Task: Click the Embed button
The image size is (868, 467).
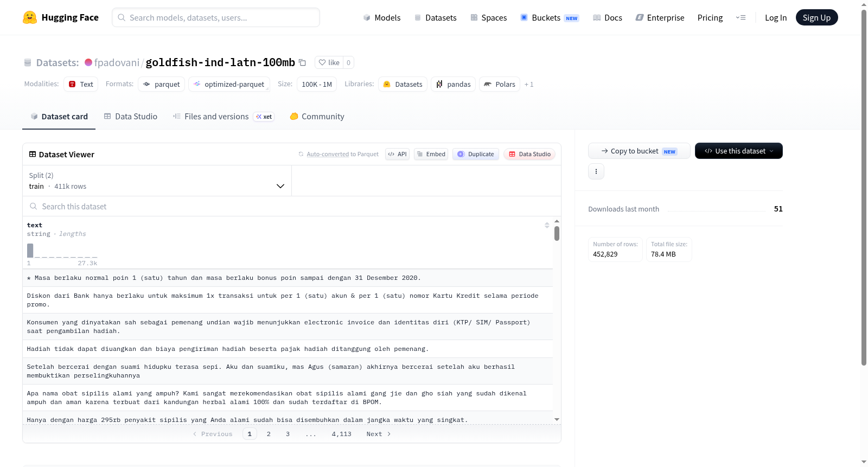Action: tap(431, 154)
